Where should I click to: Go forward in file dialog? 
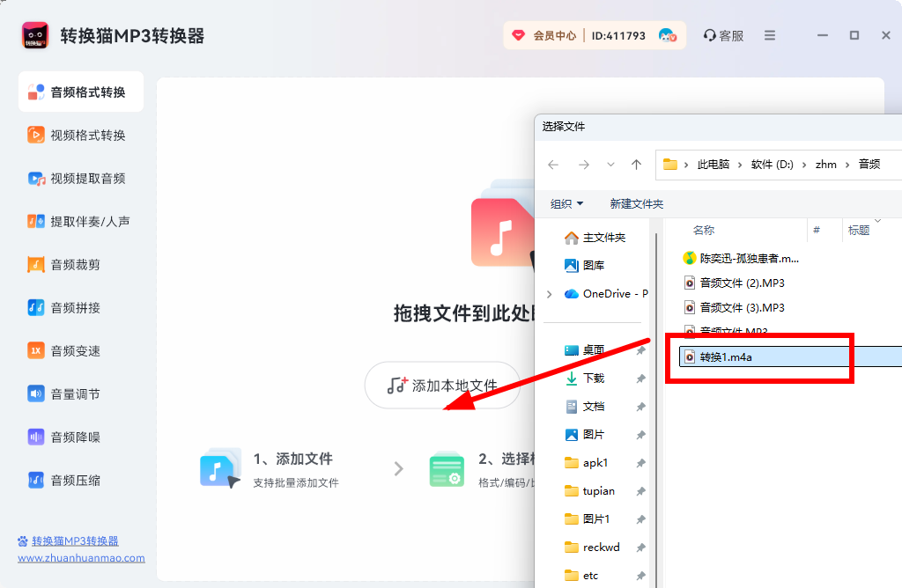[584, 165]
